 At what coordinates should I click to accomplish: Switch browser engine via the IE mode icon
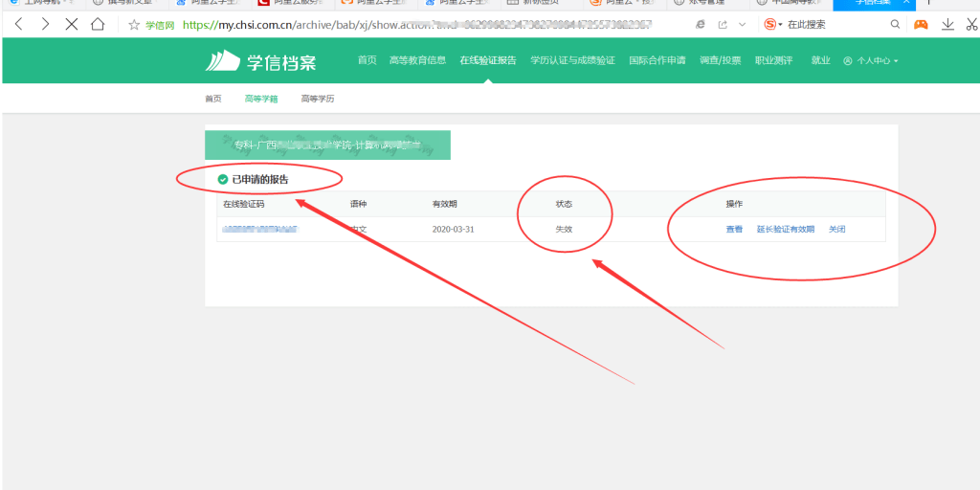point(701,25)
